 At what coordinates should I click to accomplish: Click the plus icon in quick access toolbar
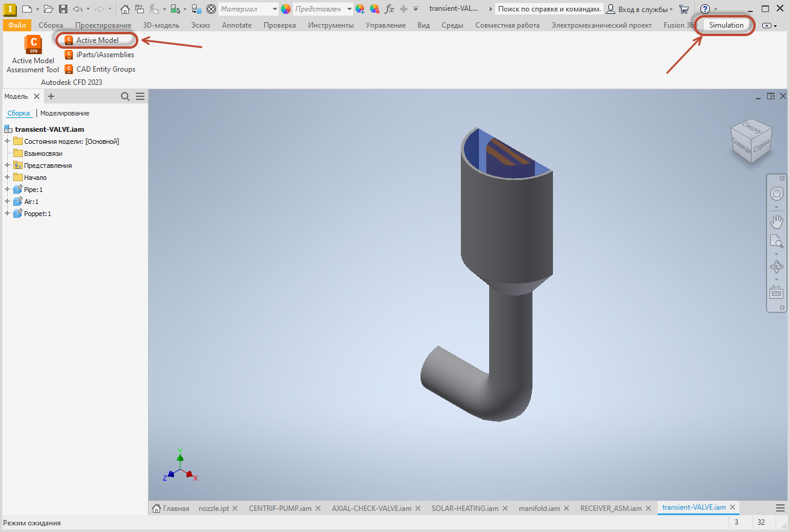coord(404,9)
